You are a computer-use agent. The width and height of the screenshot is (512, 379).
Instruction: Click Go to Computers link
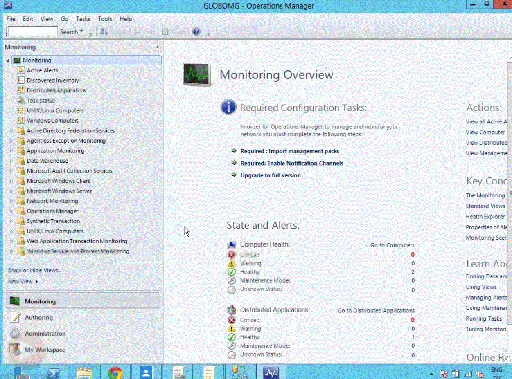point(392,245)
